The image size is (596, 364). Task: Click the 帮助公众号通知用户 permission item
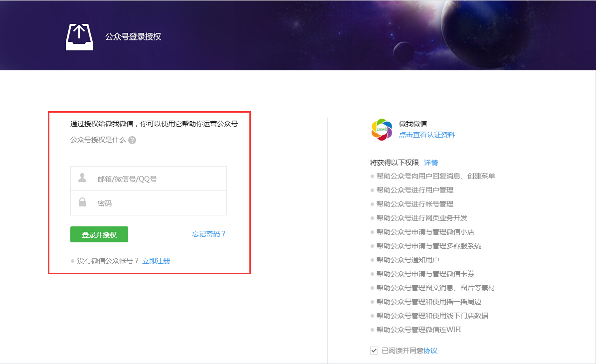407,260
